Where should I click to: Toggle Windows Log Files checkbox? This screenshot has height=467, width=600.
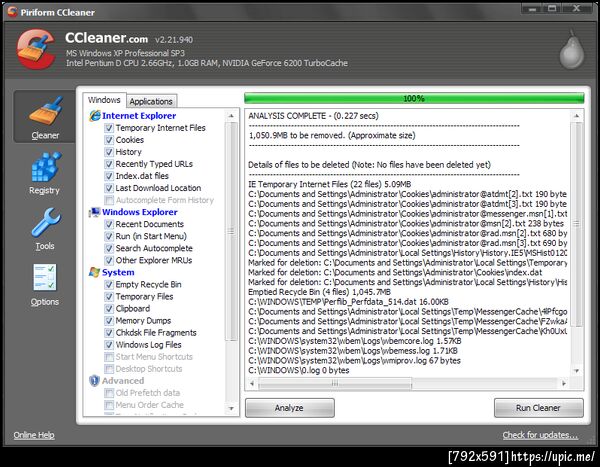coord(109,345)
